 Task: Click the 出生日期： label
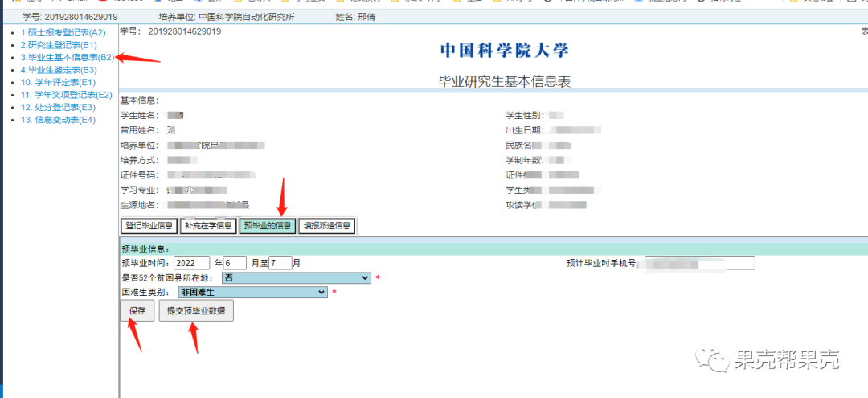(x=526, y=130)
